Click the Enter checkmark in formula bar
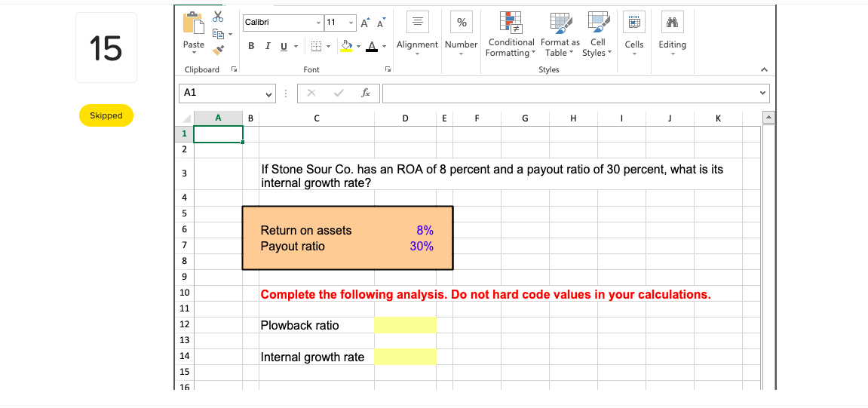The height and width of the screenshot is (408, 868). (x=339, y=94)
